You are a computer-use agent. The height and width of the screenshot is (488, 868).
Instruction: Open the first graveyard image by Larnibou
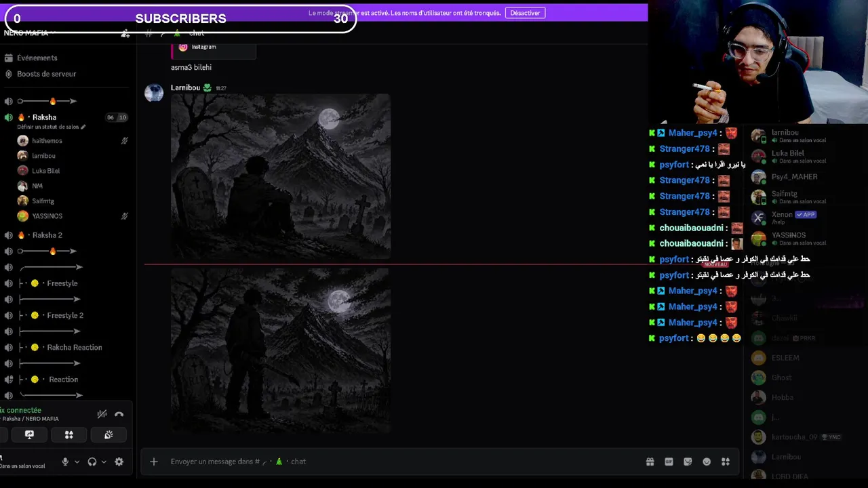281,176
